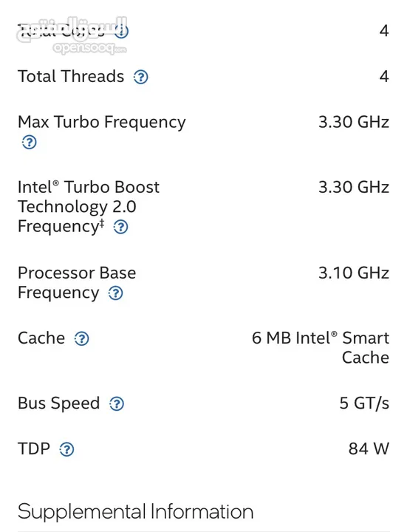Click the Processor Base Frequency help icon

(116, 293)
